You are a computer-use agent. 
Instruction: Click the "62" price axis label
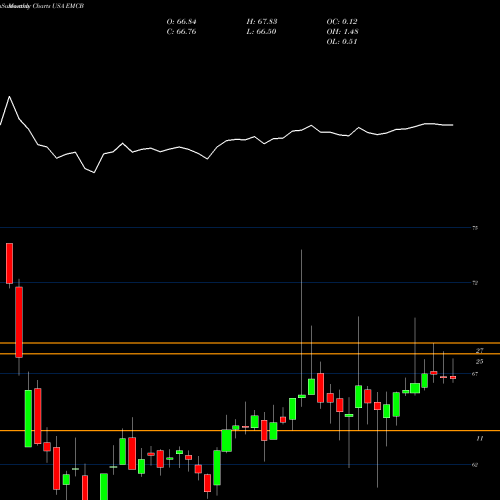[475, 465]
